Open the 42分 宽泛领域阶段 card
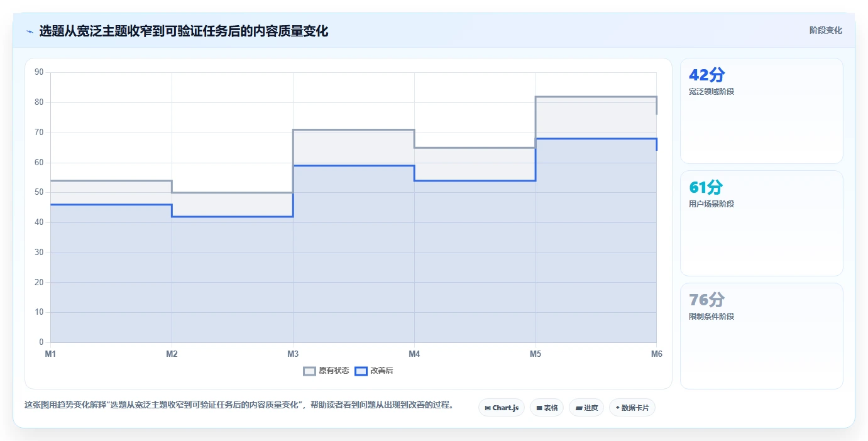Viewport: 868px width, 441px height. 761,111
